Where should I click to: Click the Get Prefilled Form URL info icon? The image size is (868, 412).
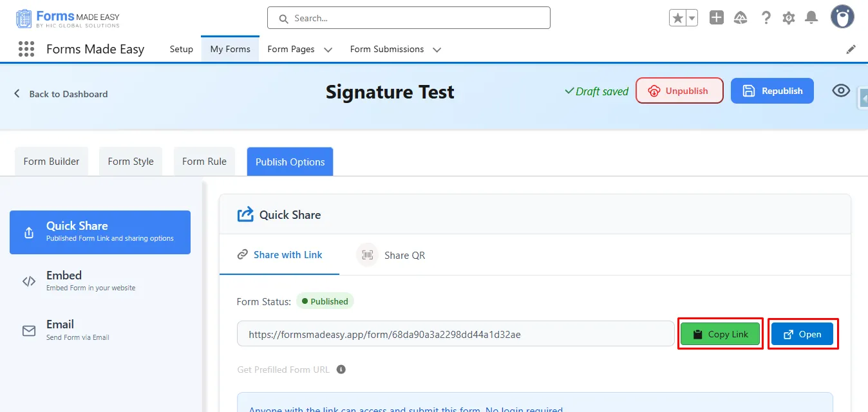341,370
